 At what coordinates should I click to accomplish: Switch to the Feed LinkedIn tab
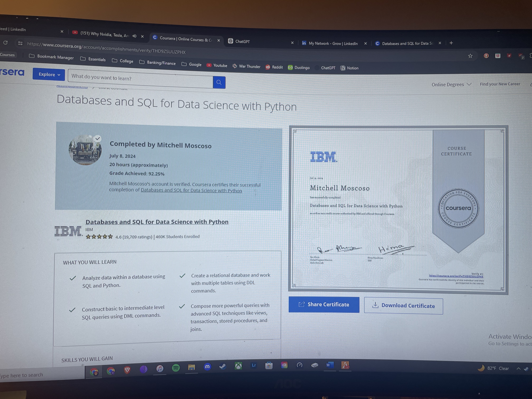[x=13, y=29]
